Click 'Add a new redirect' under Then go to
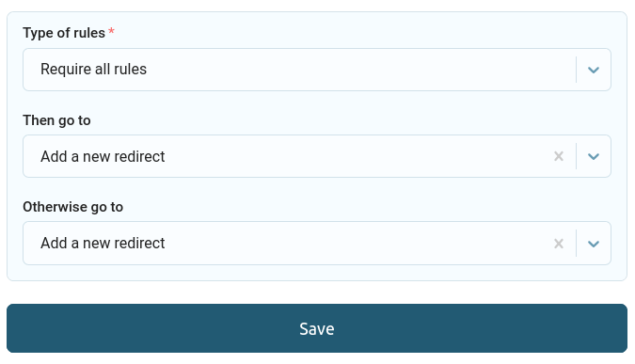This screenshot has width=635, height=364. pyautogui.click(x=103, y=156)
